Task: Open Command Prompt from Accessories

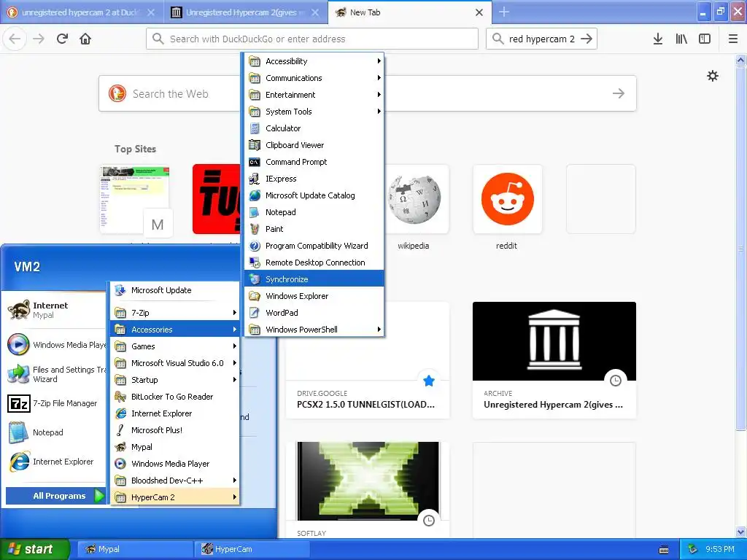Action: tap(314, 162)
